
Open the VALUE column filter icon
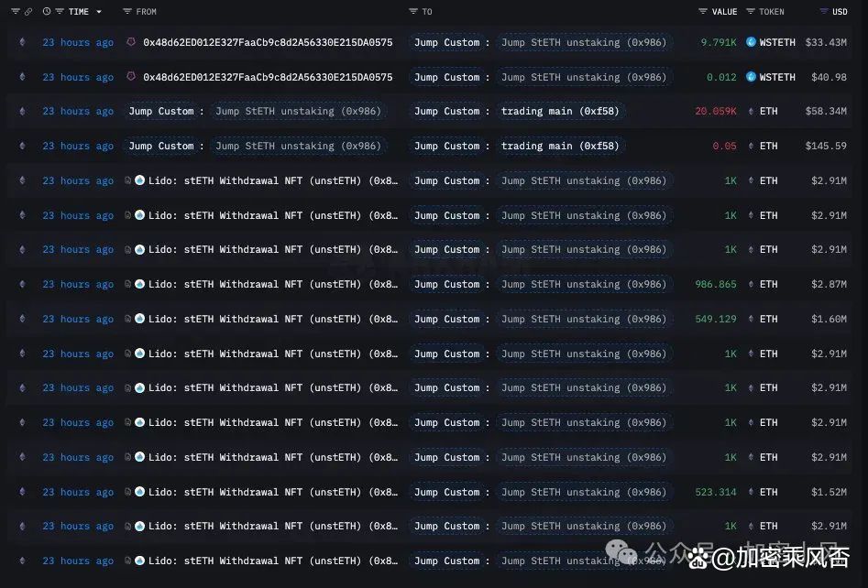[703, 11]
